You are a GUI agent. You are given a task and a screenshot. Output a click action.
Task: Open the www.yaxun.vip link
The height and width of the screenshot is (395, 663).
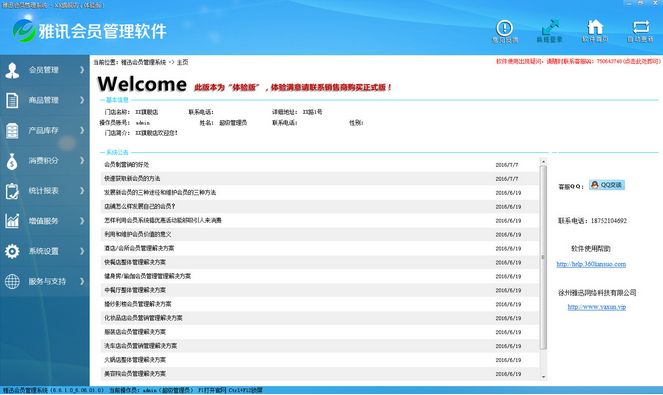tap(596, 307)
